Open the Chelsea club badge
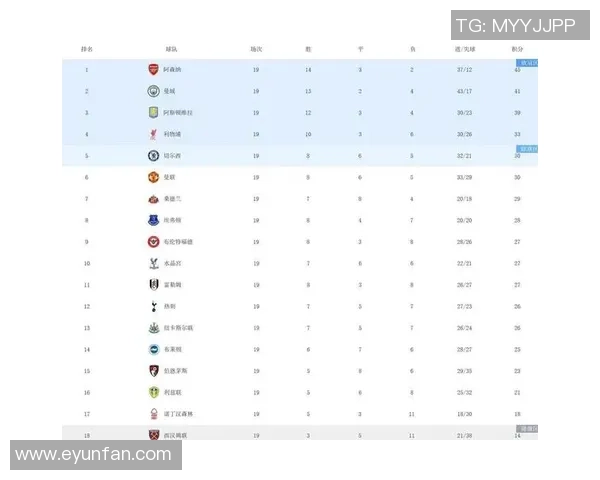Image resolution: width=600 pixels, height=480 pixels. pos(153,156)
